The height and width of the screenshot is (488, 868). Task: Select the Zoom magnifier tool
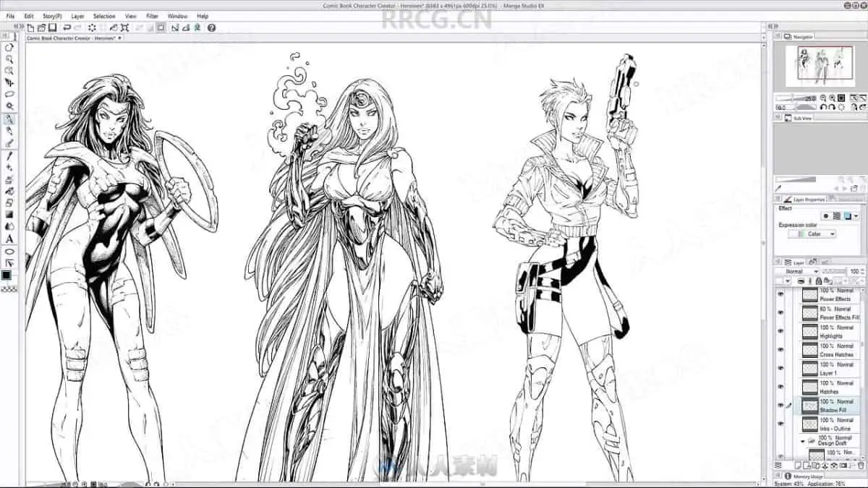tap(9, 59)
